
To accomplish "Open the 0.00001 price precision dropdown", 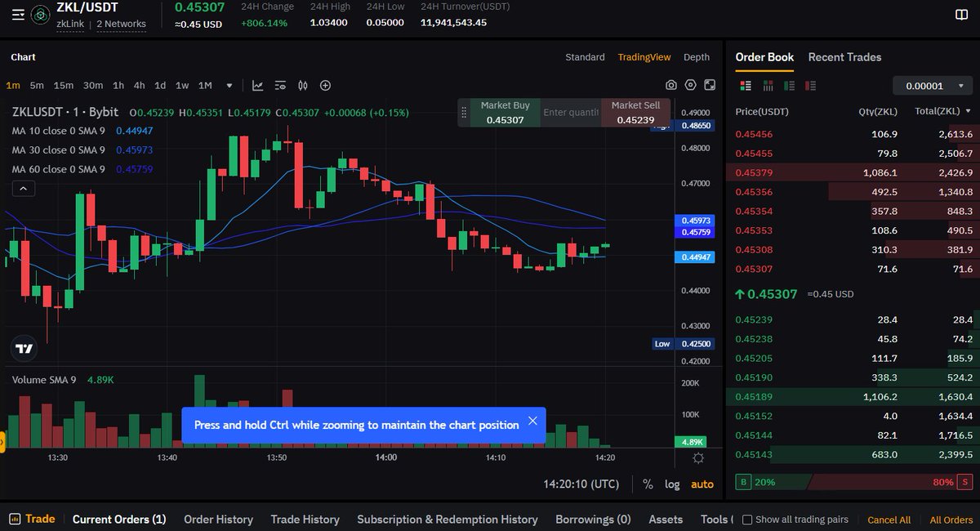I will tap(932, 85).
